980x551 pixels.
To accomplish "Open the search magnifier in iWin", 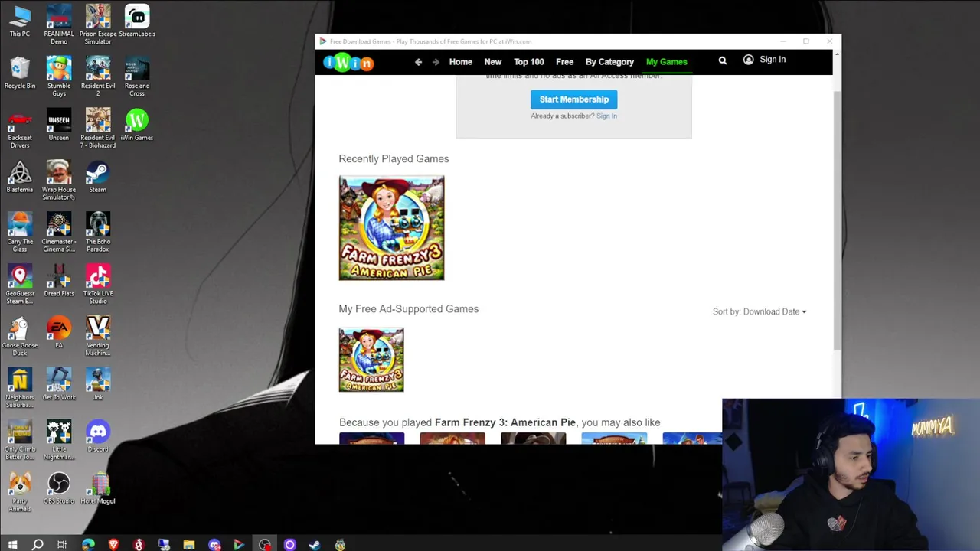I will pyautogui.click(x=722, y=60).
